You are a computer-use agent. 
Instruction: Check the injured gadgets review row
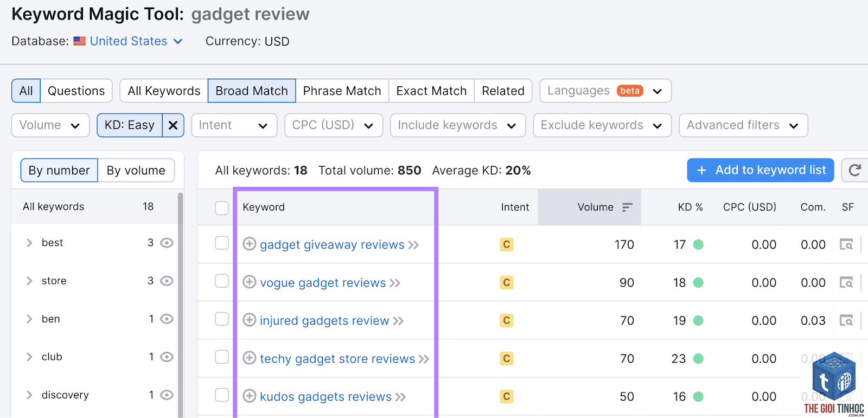point(222,319)
